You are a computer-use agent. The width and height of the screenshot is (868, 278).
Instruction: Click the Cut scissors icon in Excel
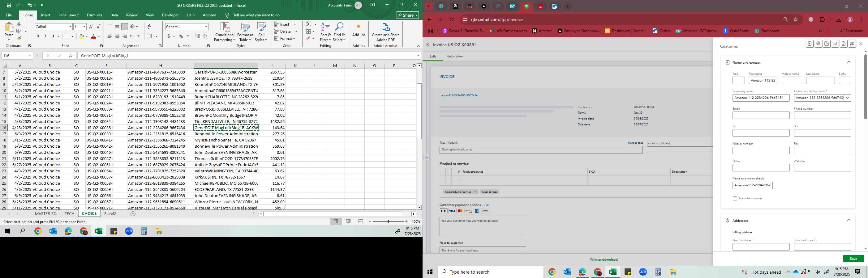coord(19,24)
